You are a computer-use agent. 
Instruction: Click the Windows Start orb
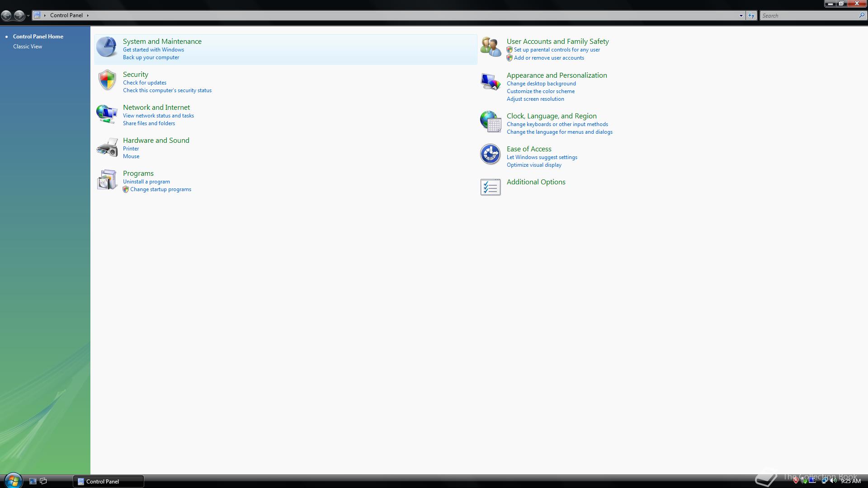(13, 480)
